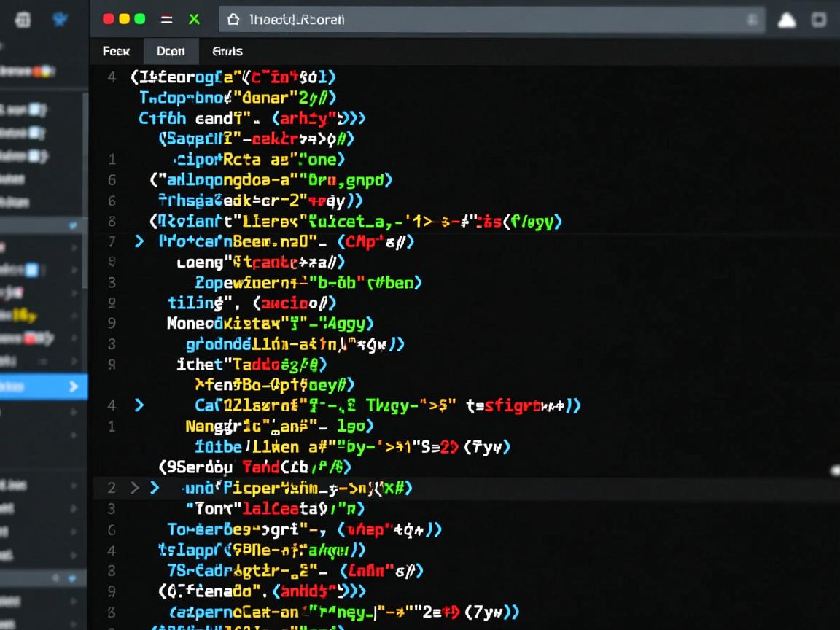
Task: Open the Gruls tab
Action: (227, 51)
